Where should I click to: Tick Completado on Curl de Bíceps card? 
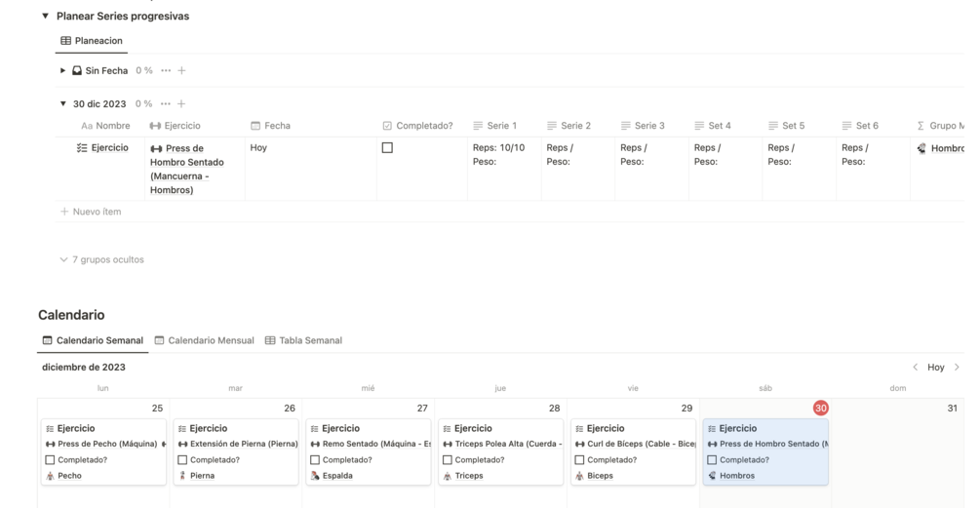click(579, 460)
